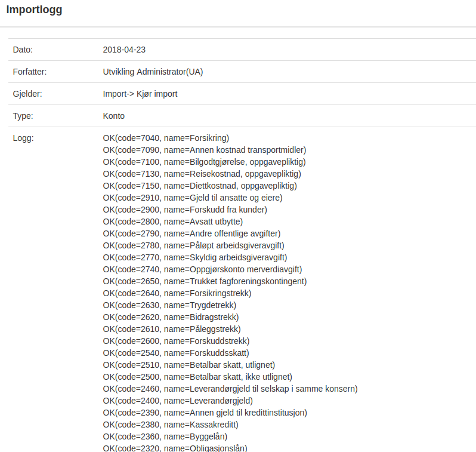Image resolution: width=476 pixels, height=452 pixels.
Task: Click the Dato label
Action: point(23,50)
